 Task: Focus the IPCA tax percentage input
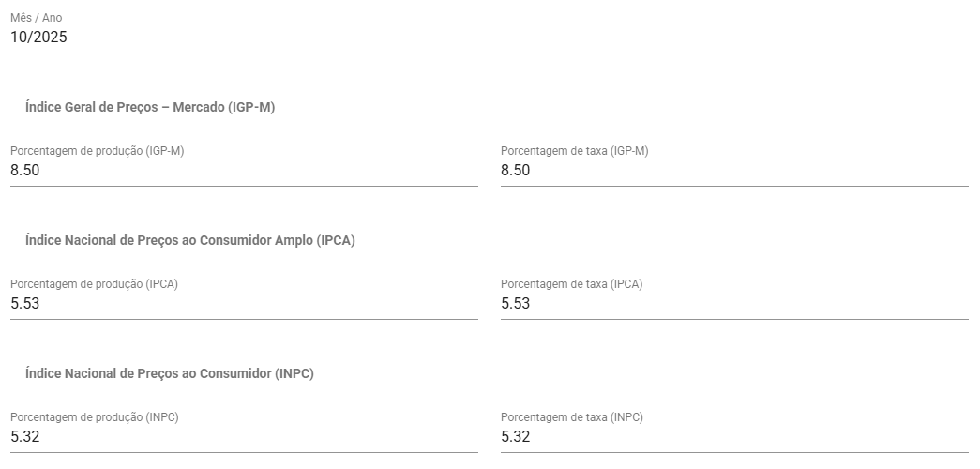click(734, 304)
